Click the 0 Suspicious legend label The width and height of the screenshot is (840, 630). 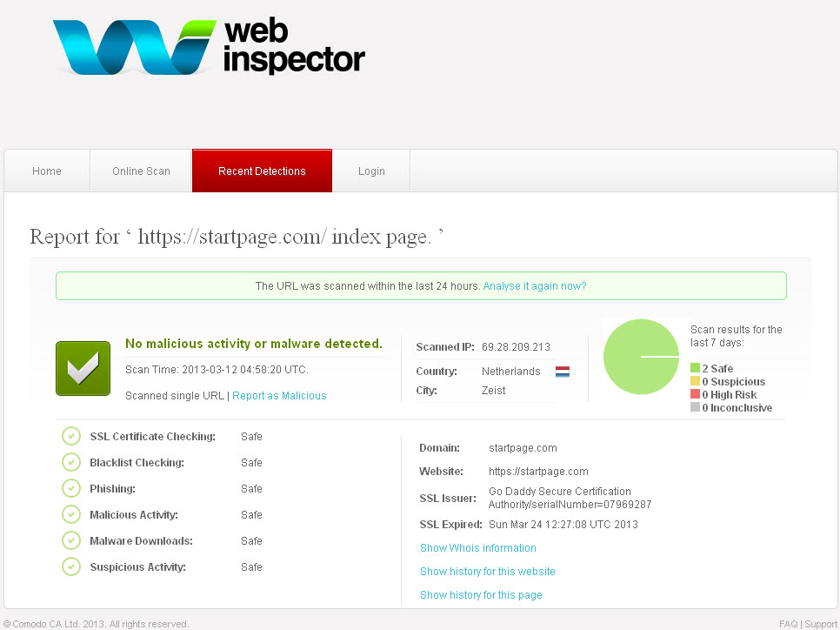[734, 382]
